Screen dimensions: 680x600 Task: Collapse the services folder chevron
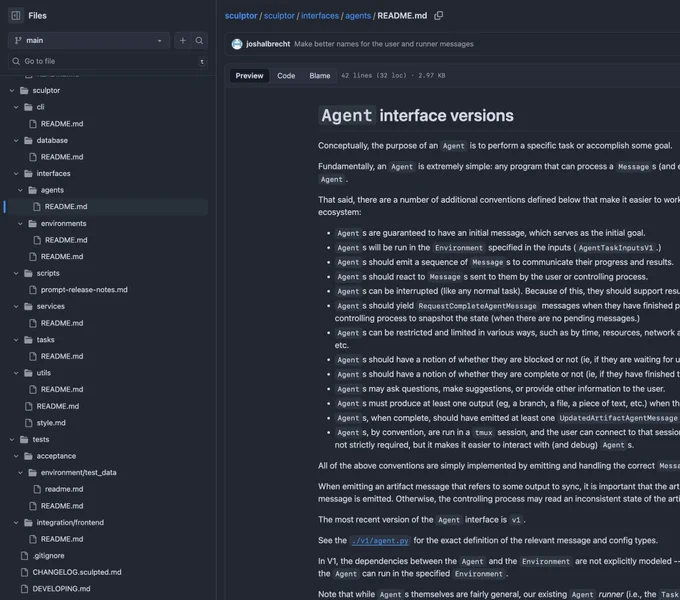16,307
